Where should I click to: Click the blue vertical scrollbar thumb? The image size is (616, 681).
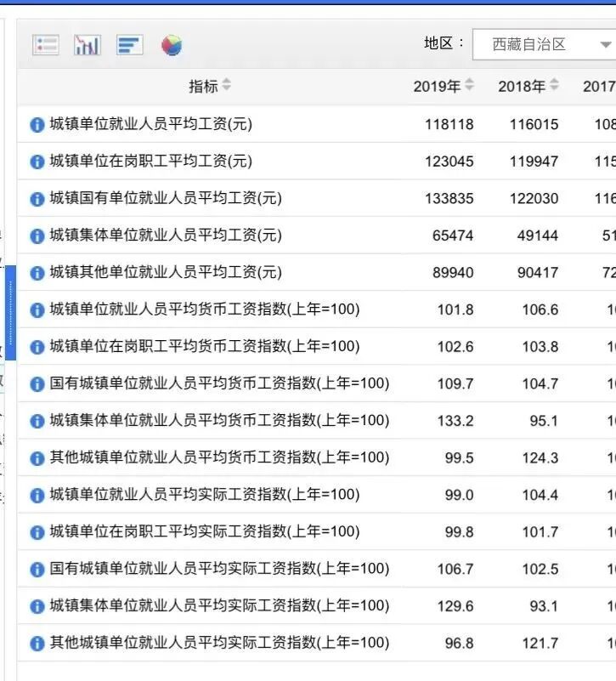coord(11,313)
